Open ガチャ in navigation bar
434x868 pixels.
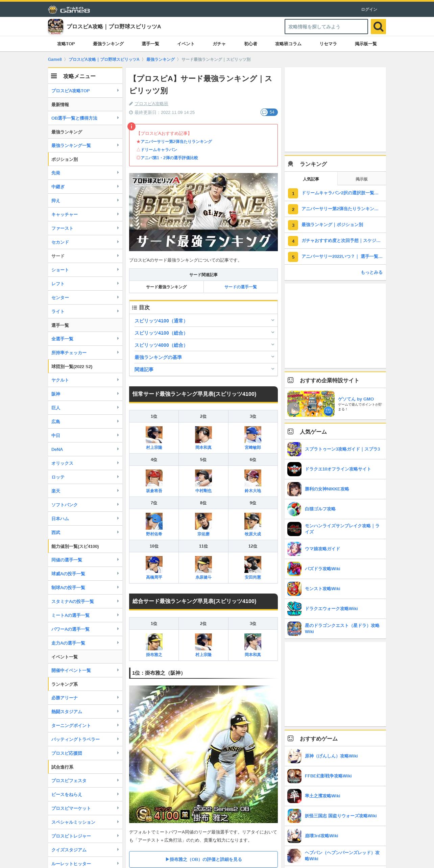pos(219,44)
